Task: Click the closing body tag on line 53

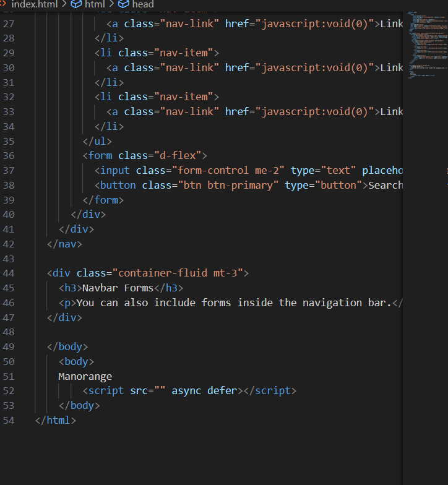Action: click(x=79, y=406)
